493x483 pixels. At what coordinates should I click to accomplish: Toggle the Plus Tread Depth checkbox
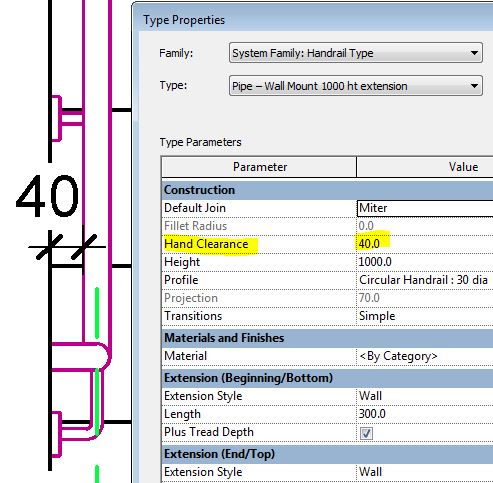(366, 433)
